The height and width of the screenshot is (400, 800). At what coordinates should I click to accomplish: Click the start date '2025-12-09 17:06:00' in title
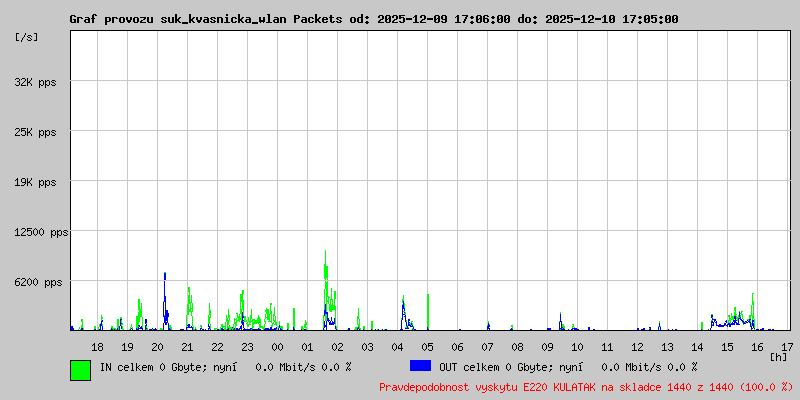click(x=443, y=19)
